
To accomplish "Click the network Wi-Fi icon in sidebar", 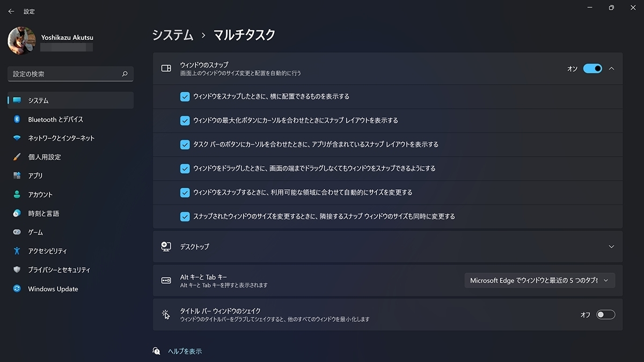I will click(17, 138).
